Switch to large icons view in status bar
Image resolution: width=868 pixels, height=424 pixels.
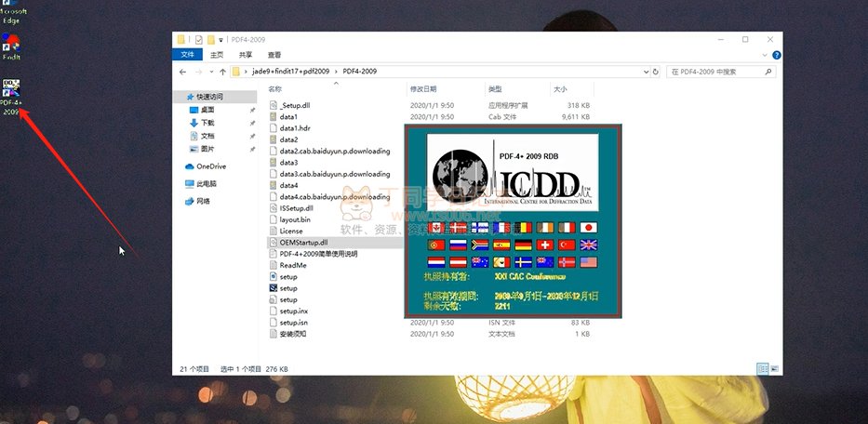point(773,369)
